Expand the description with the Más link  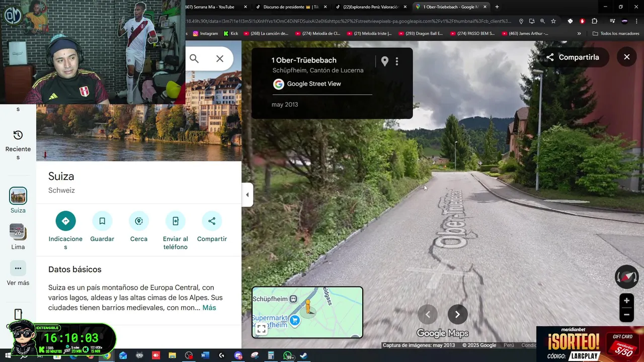[x=209, y=308]
